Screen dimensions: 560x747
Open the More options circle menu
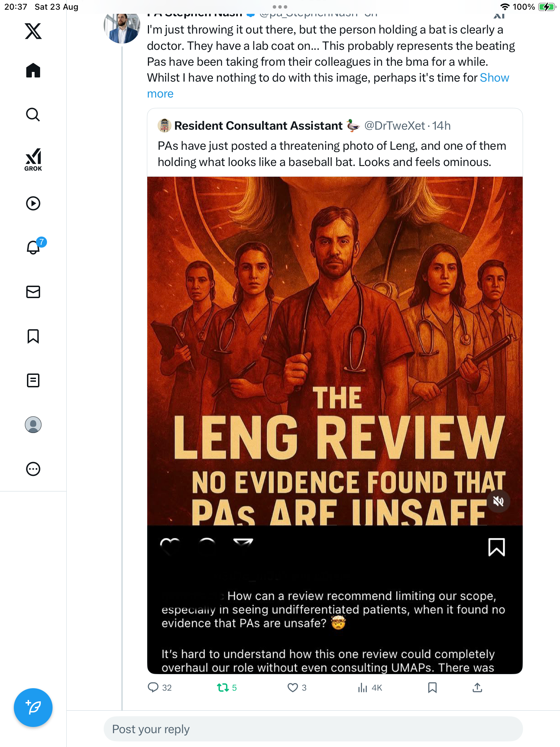pyautogui.click(x=33, y=469)
